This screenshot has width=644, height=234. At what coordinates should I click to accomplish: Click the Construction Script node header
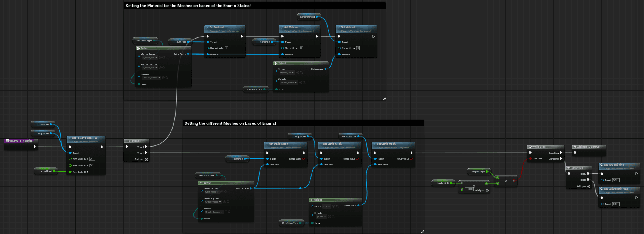click(x=21, y=141)
